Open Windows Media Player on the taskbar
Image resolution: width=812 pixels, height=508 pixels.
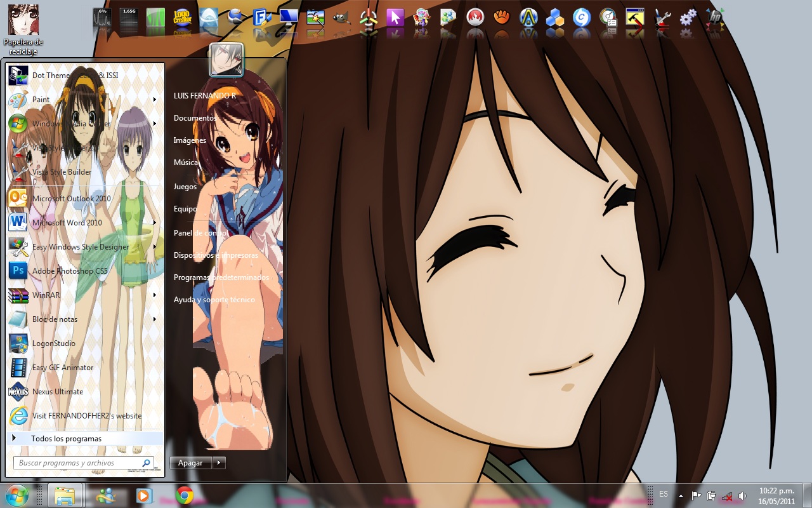145,495
